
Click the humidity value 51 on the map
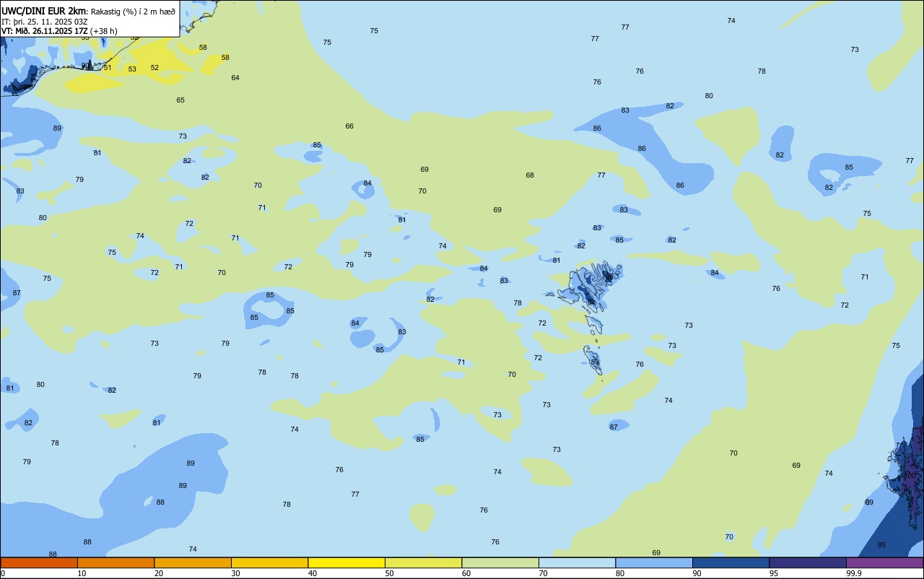[108, 68]
